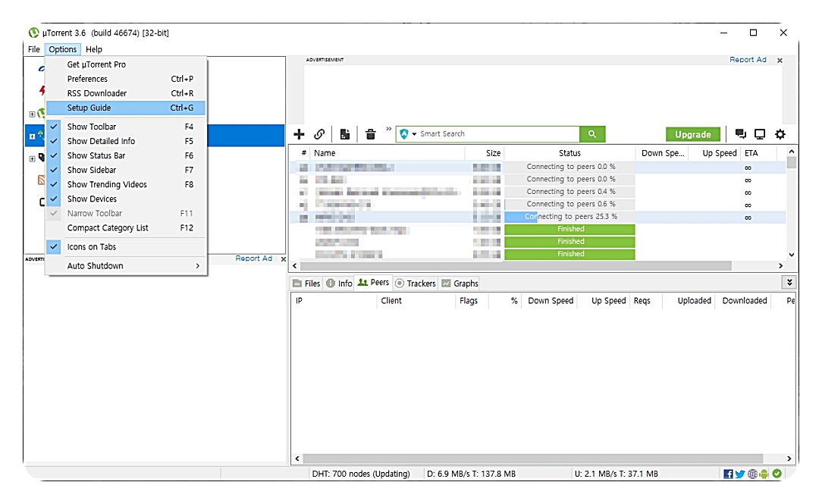
Task: Click the Connecting to peers 0.6 % status bar
Action: point(569,205)
